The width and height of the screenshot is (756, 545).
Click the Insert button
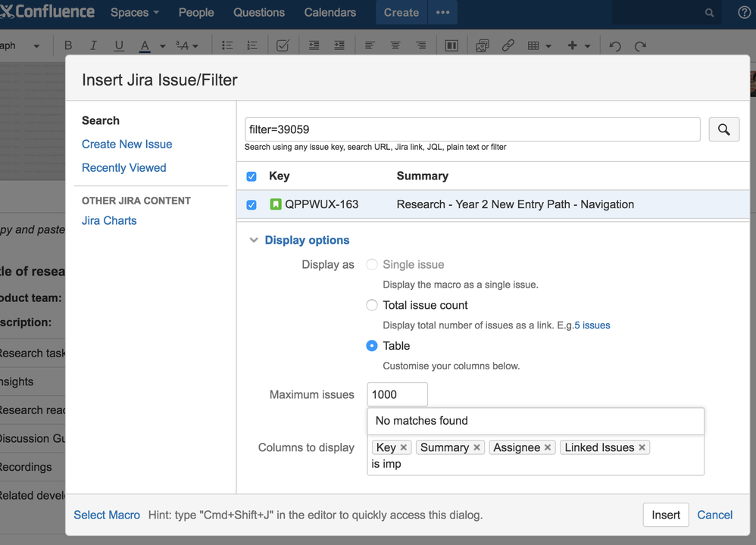coord(666,515)
